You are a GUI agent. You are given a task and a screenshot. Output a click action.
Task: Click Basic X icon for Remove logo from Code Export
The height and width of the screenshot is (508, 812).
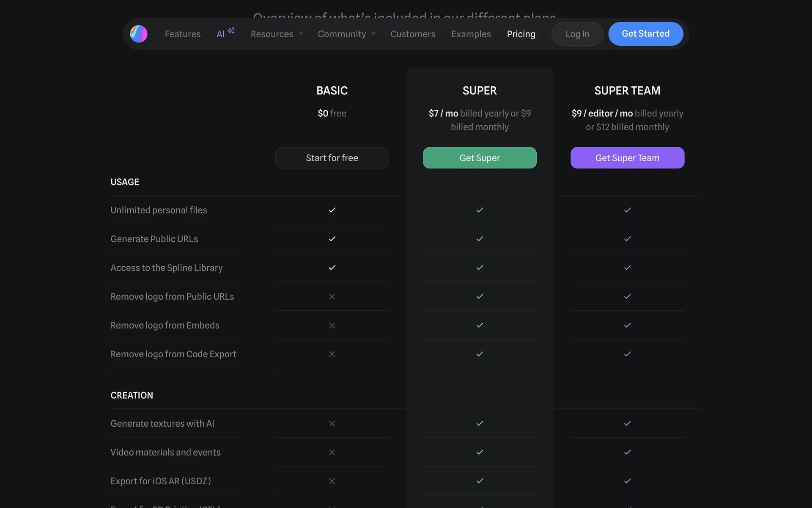332,354
